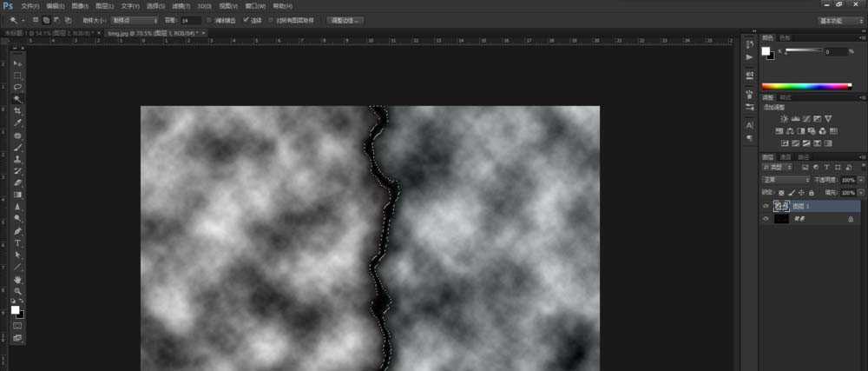This screenshot has height=371, width=868.
Task: Select the Move tool in the toolbar
Action: click(17, 63)
